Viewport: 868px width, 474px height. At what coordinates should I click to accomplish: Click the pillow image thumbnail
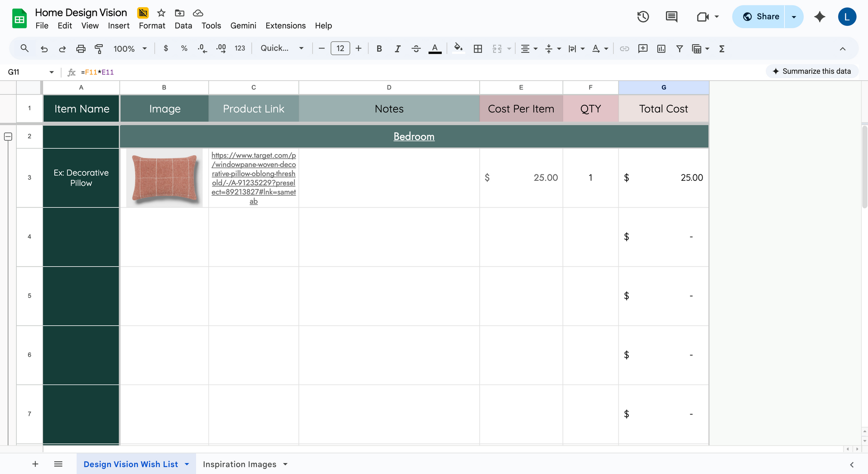[164, 177]
